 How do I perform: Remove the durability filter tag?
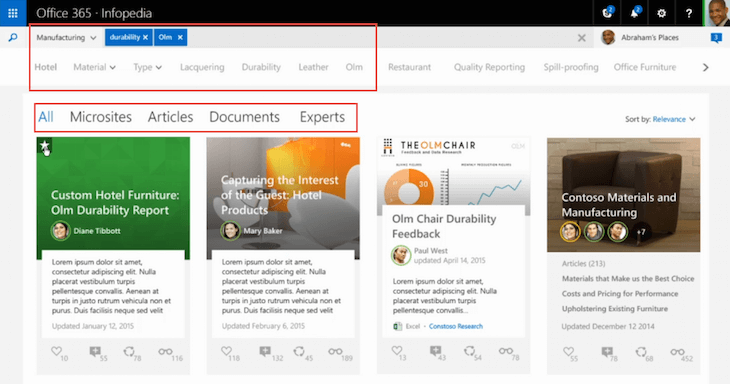(x=145, y=37)
